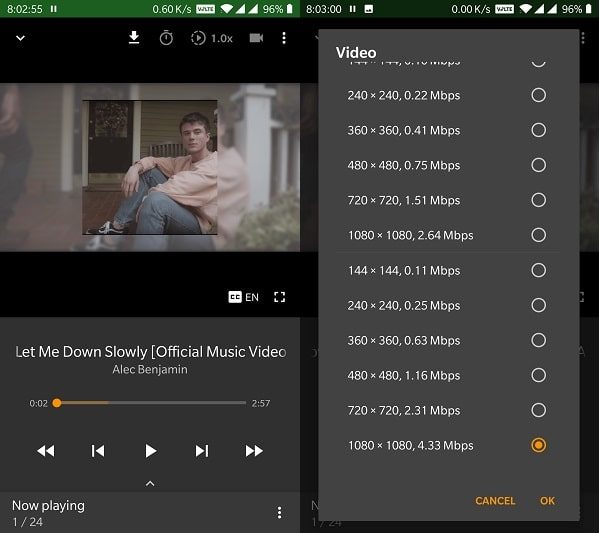
Task: Click OK in the Video dialog
Action: [547, 501]
